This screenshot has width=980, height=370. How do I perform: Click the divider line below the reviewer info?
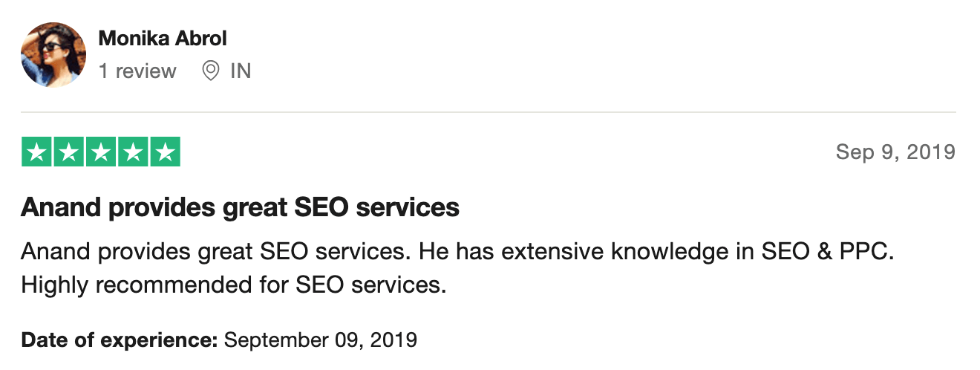coord(488,112)
